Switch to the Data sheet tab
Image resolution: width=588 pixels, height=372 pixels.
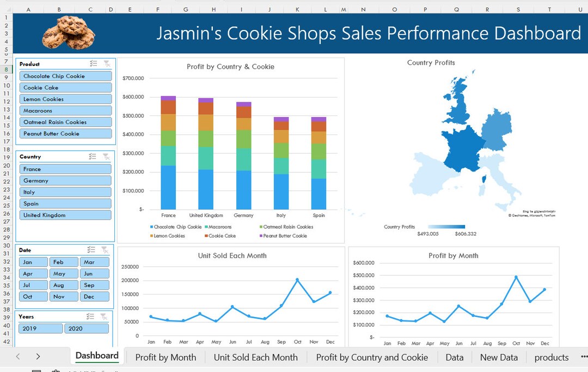pos(454,357)
